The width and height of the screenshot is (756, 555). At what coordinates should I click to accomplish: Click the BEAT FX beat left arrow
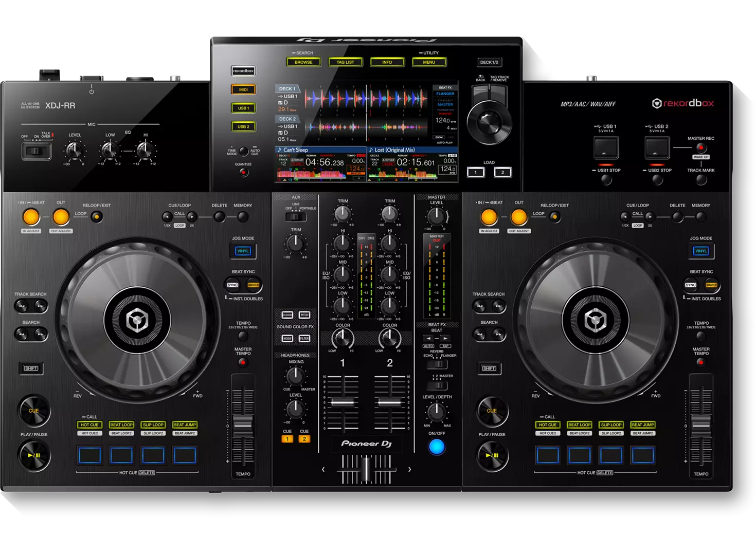tap(428, 339)
